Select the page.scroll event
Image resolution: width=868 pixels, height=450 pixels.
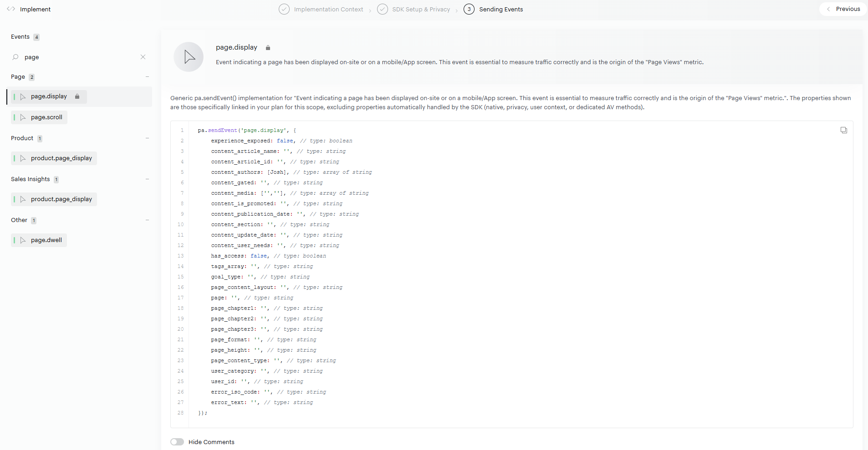46,117
